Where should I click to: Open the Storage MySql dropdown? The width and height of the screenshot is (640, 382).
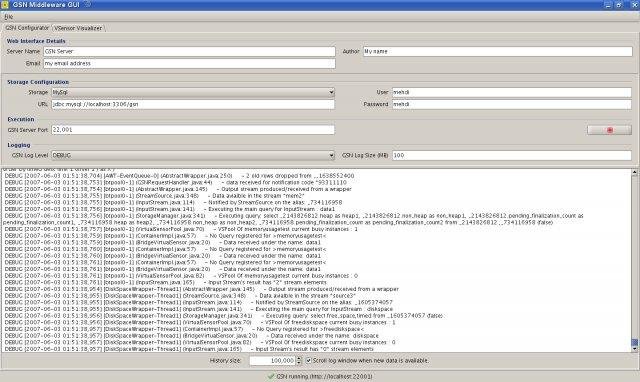193,92
